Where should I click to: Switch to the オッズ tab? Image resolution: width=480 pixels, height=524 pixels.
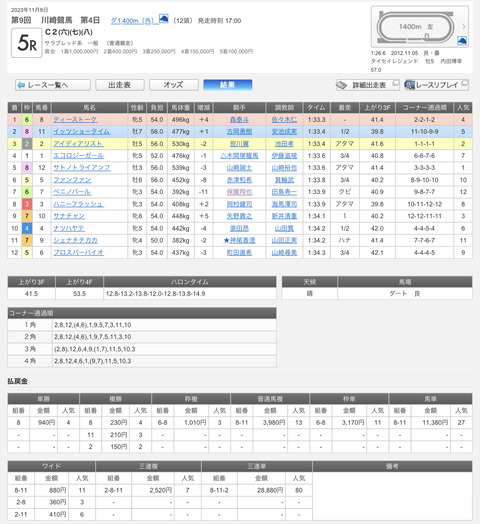pyautogui.click(x=173, y=85)
